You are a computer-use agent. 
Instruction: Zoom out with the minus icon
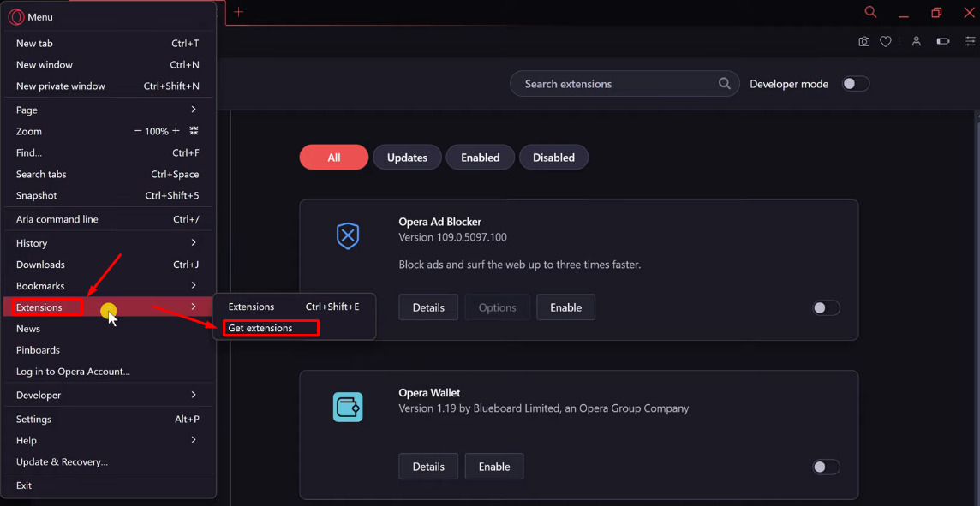pos(138,130)
